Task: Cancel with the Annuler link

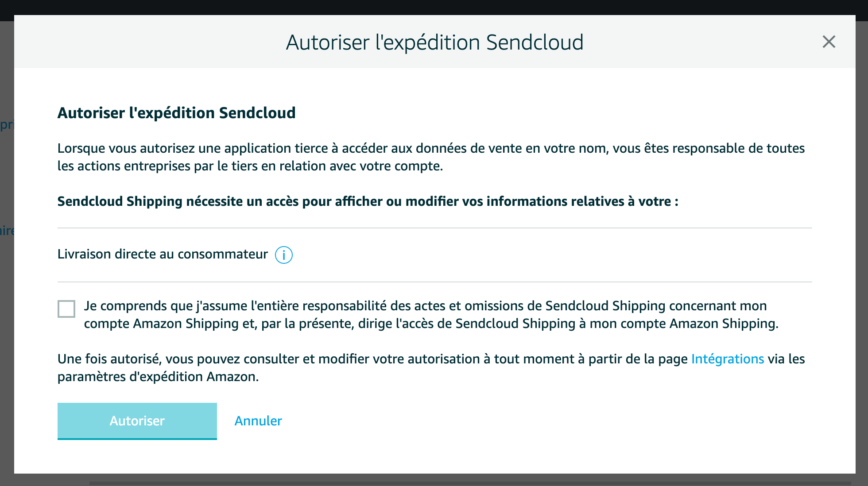Action: click(258, 421)
